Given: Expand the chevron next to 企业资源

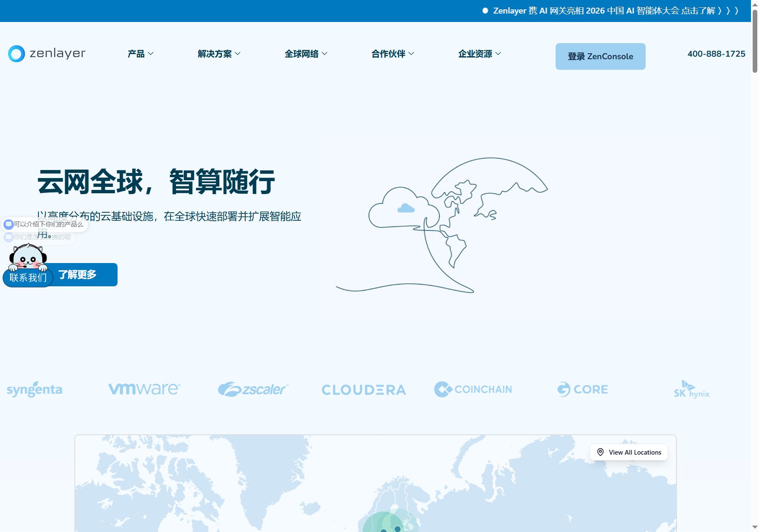Looking at the screenshot, I should 498,54.
